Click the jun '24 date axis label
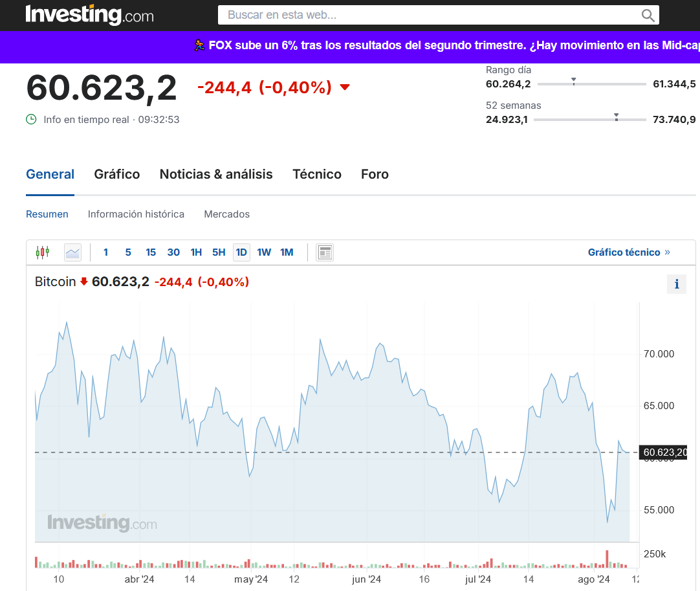This screenshot has height=591, width=700. (x=367, y=579)
